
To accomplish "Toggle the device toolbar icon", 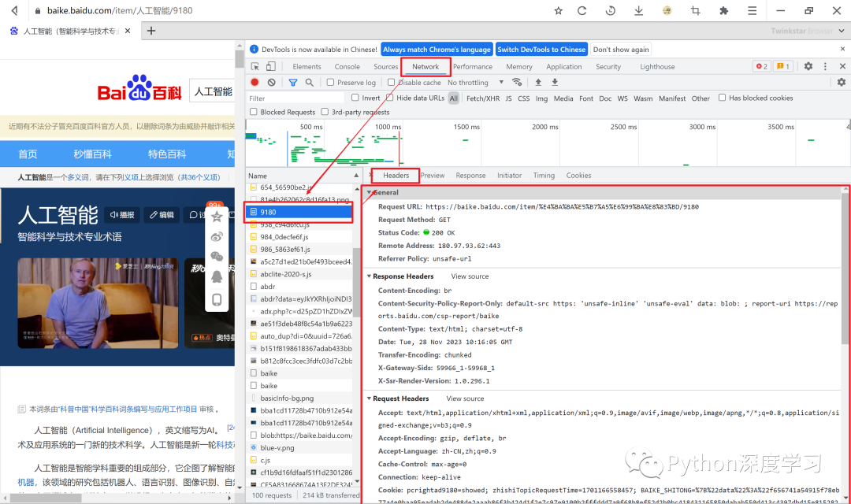I will click(x=270, y=66).
